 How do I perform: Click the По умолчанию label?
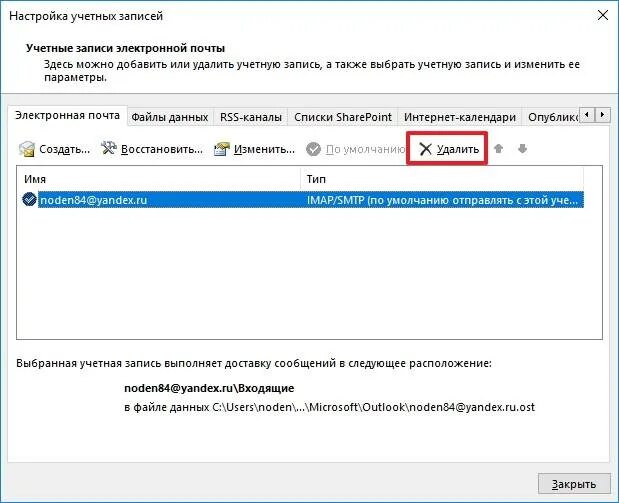[x=365, y=149]
